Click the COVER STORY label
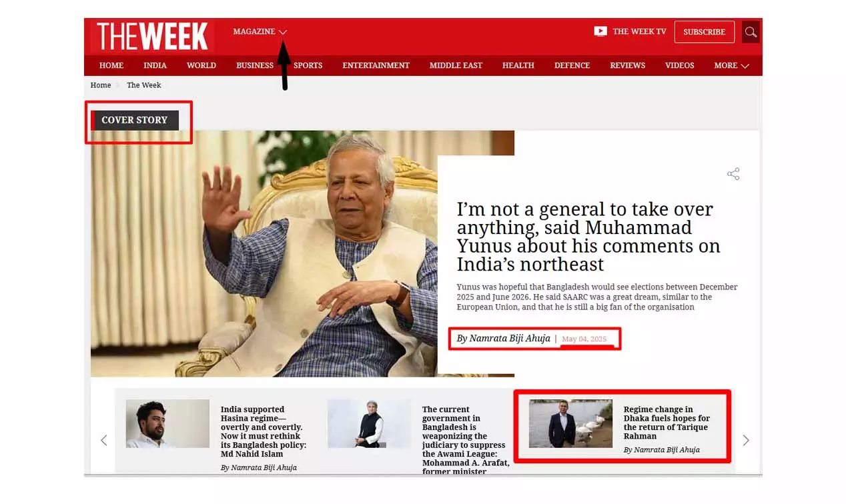846x504 pixels. (135, 120)
